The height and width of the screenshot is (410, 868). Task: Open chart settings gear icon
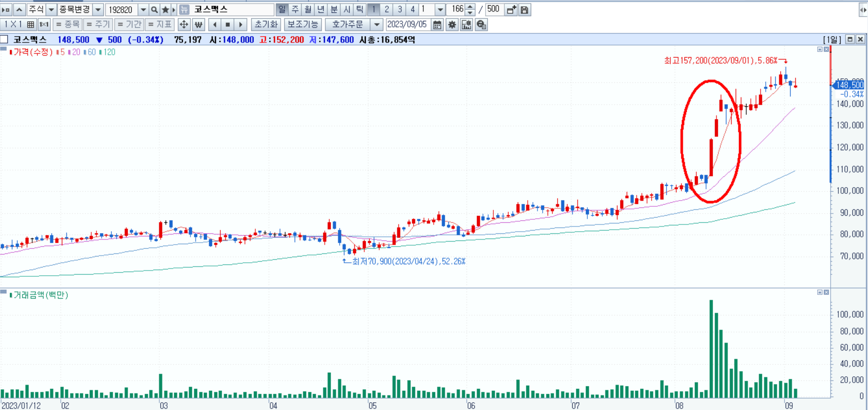(x=452, y=24)
